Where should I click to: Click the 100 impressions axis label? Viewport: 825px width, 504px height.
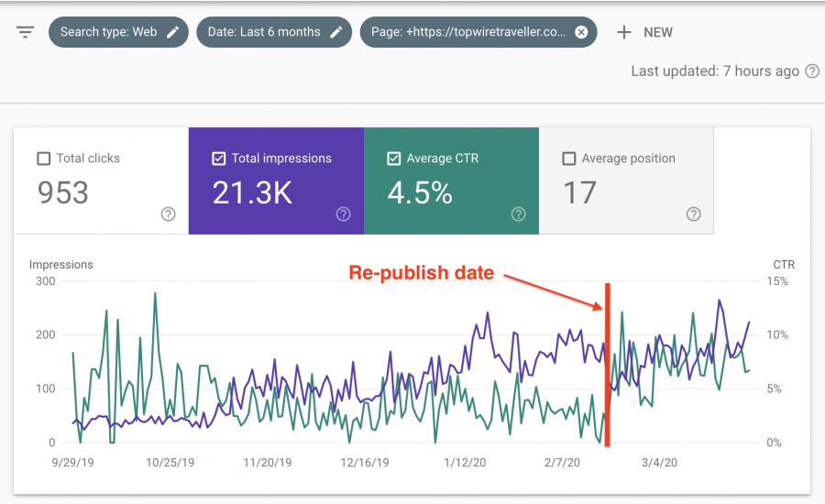[45, 389]
